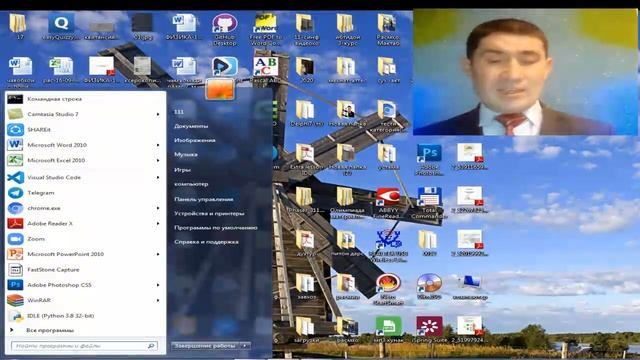640x360 pixels.
Task: Expand Visual Studio Code jump list arrow
Action: 158,178
